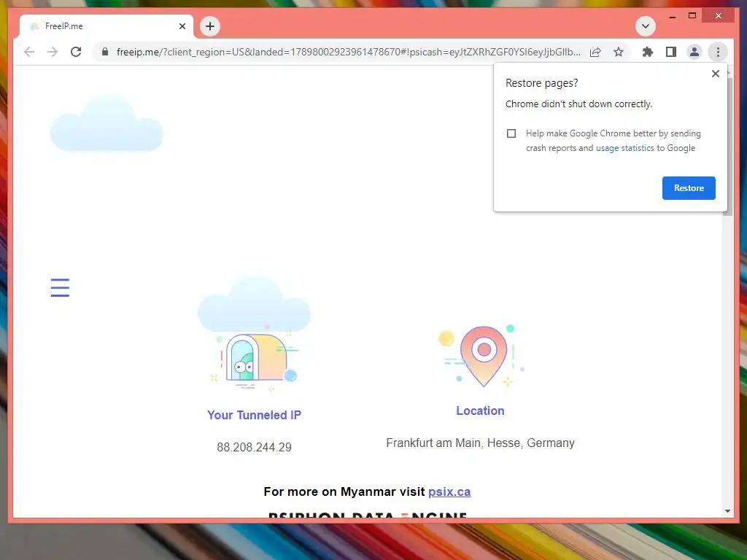Screen dimensions: 747x560
Task: Open the Chrome profile avatar
Action: click(694, 52)
